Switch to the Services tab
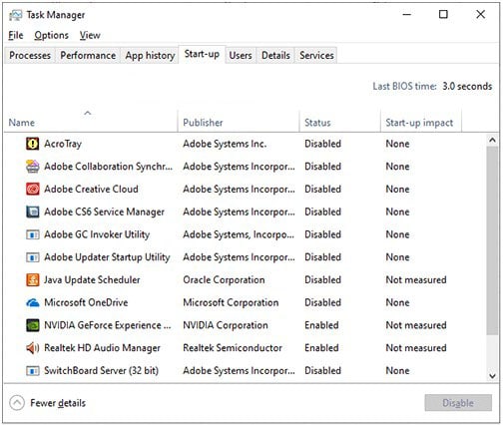Image resolution: width=504 pixels, height=425 pixels. [x=316, y=55]
